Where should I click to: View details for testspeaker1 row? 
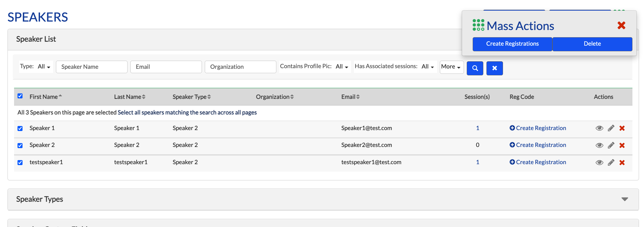(x=599, y=163)
